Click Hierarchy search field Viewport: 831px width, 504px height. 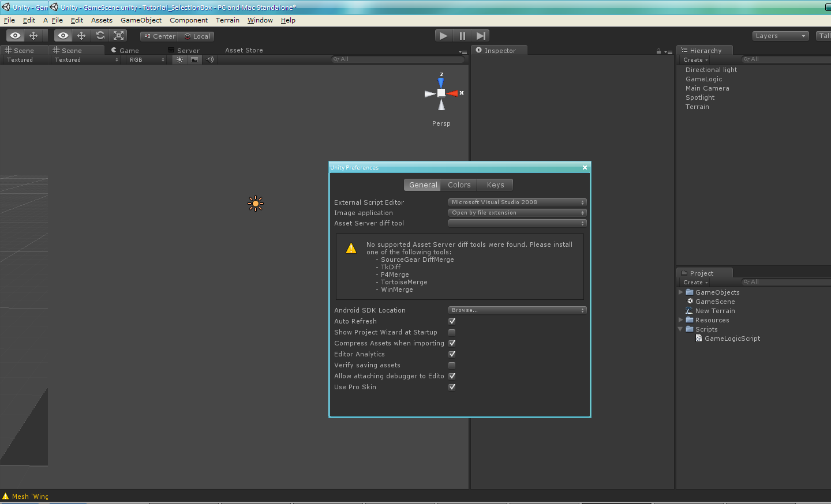[x=786, y=59]
